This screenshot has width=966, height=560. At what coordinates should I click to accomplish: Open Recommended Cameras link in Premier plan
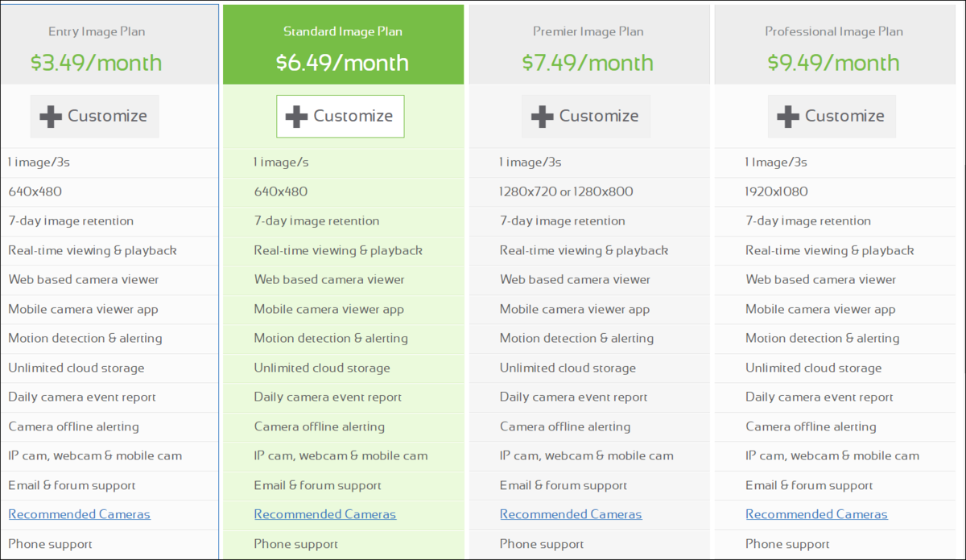(571, 514)
